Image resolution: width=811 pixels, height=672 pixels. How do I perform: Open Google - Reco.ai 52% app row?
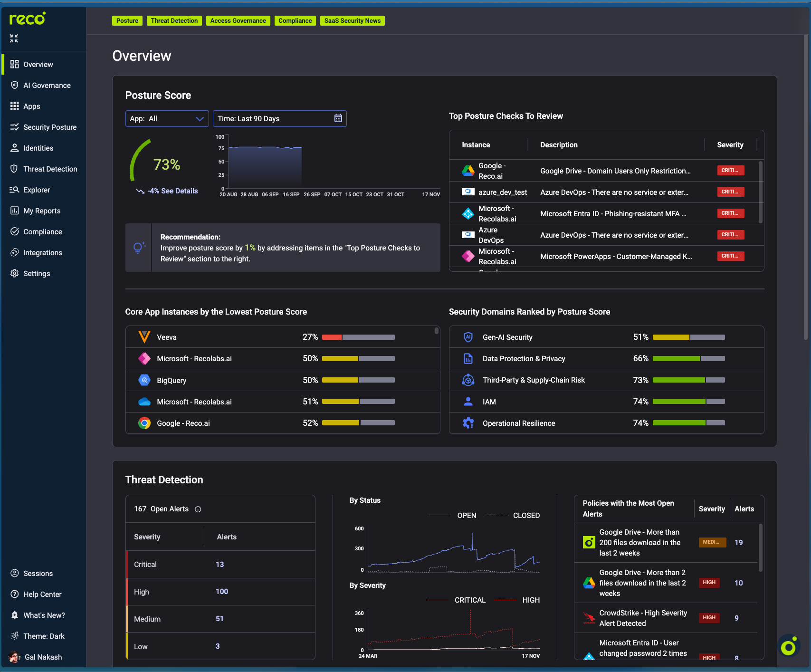(283, 423)
